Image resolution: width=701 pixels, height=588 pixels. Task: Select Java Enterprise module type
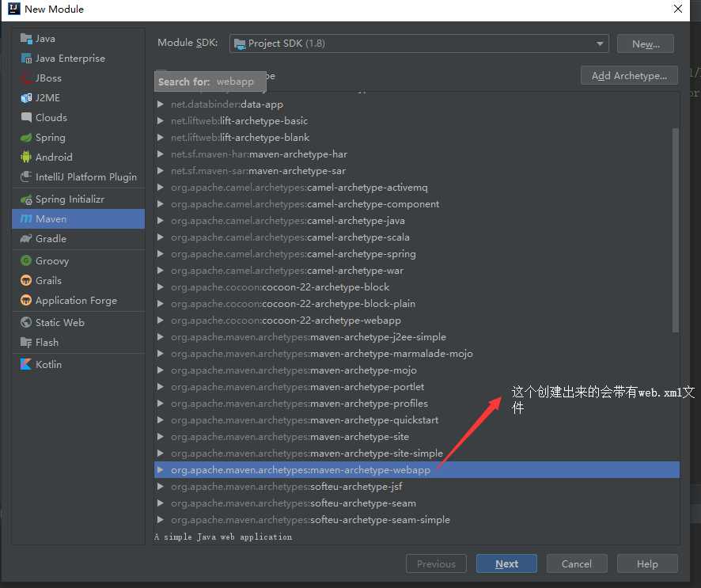point(78,58)
